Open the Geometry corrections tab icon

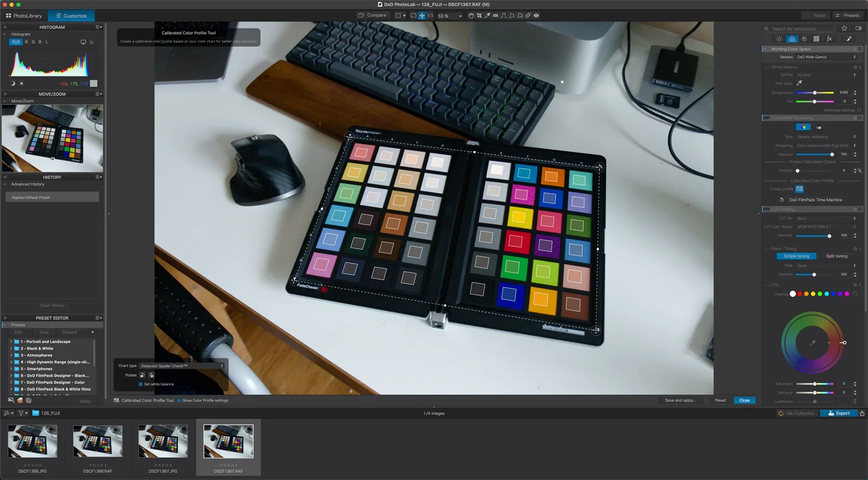[x=816, y=39]
